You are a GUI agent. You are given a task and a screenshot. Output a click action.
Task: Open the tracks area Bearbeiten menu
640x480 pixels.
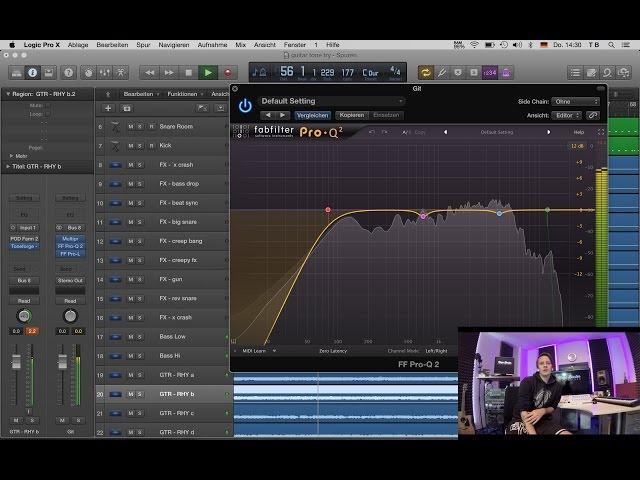click(141, 94)
